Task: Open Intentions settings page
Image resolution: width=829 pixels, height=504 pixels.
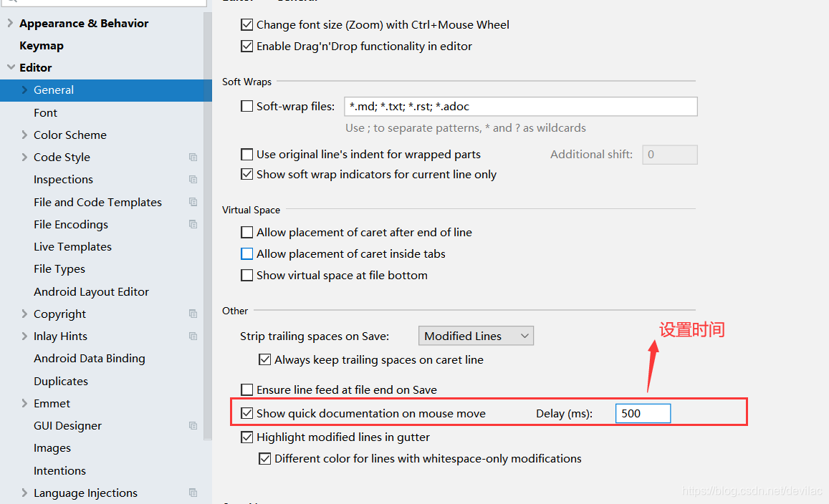Action: point(59,471)
